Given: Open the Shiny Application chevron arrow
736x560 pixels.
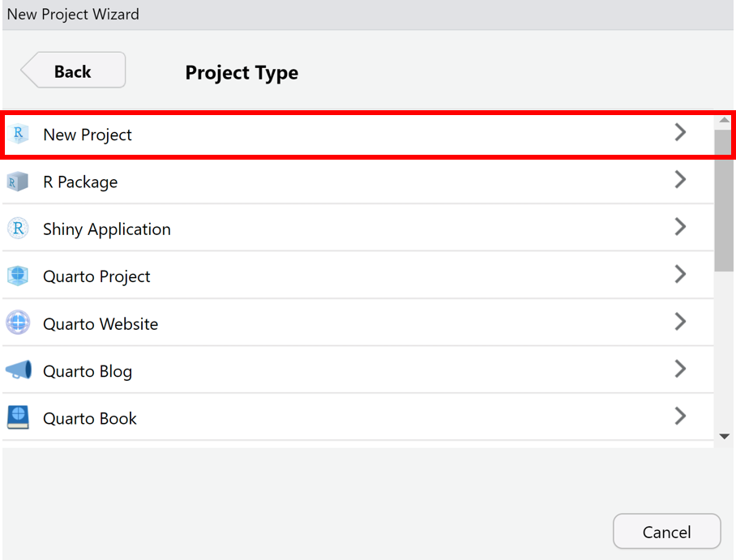Looking at the screenshot, I should point(680,227).
